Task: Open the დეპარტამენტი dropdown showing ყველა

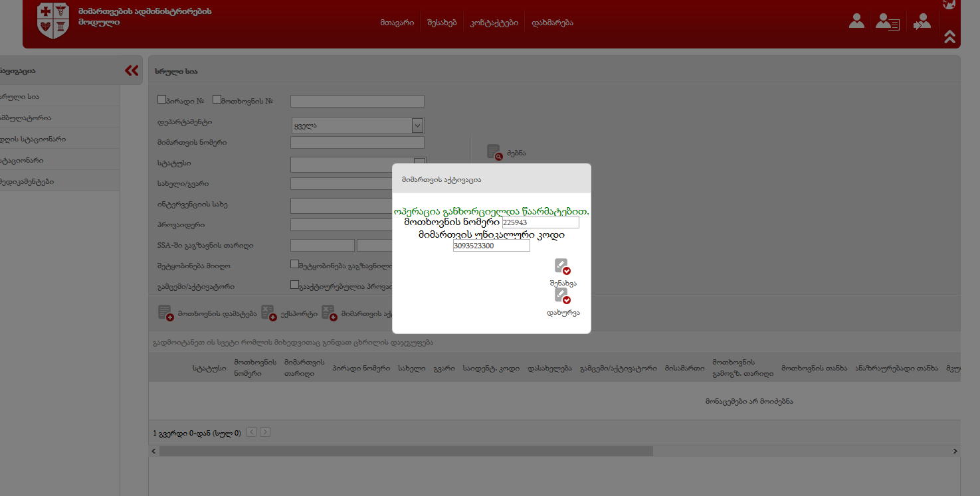Action: [x=357, y=125]
